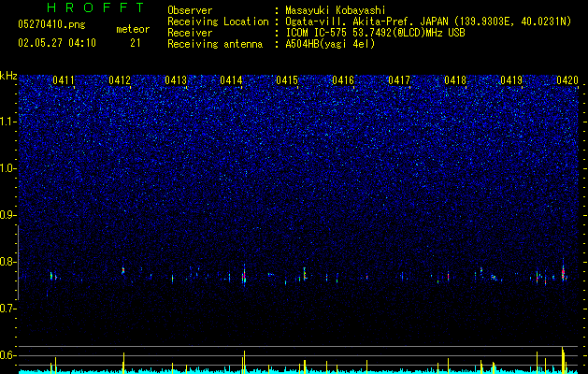Click the ICOM IC-575 receiver text
This screenshot has width=588, height=374.
(375, 33)
